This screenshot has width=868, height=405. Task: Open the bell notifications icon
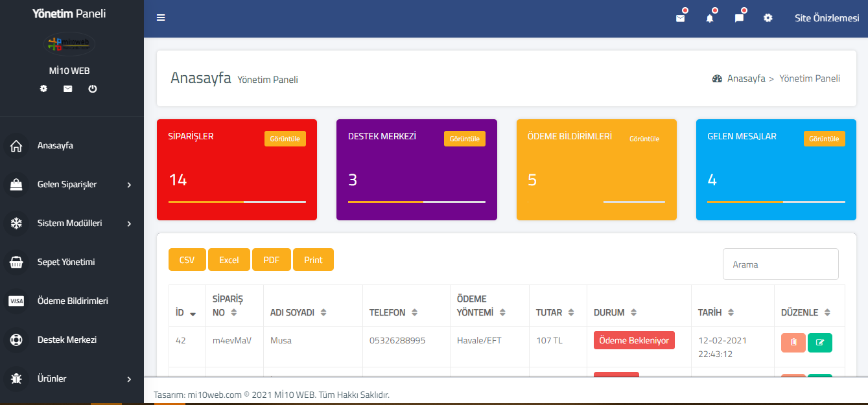[710, 18]
